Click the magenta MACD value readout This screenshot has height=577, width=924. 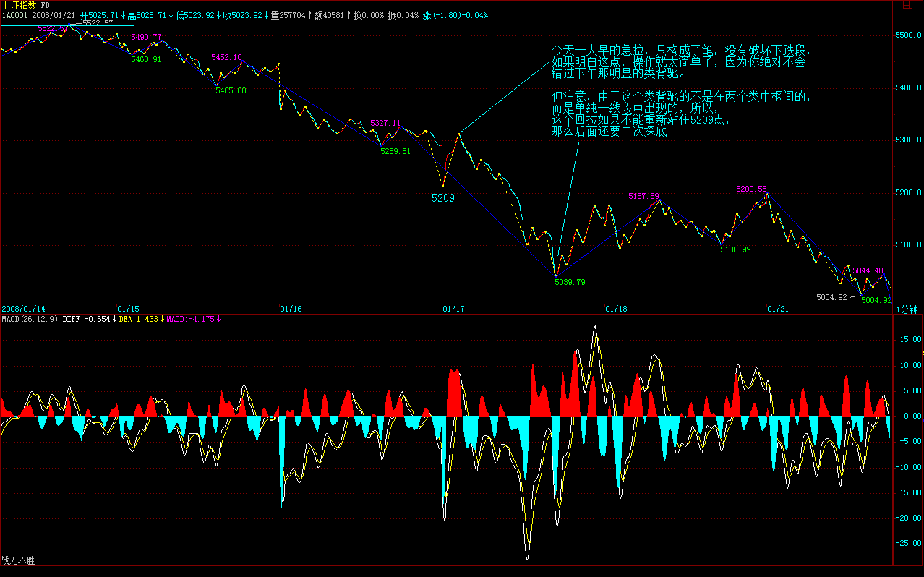pyautogui.click(x=193, y=319)
